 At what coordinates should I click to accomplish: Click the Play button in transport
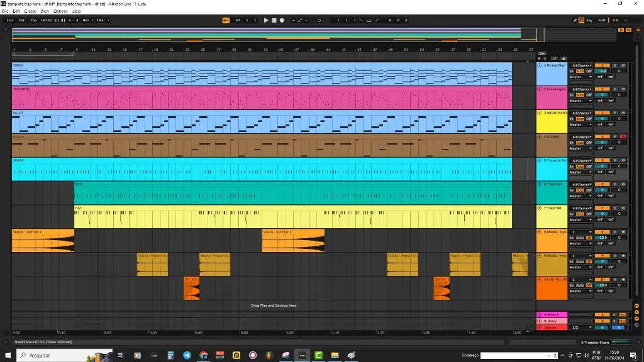point(266,20)
